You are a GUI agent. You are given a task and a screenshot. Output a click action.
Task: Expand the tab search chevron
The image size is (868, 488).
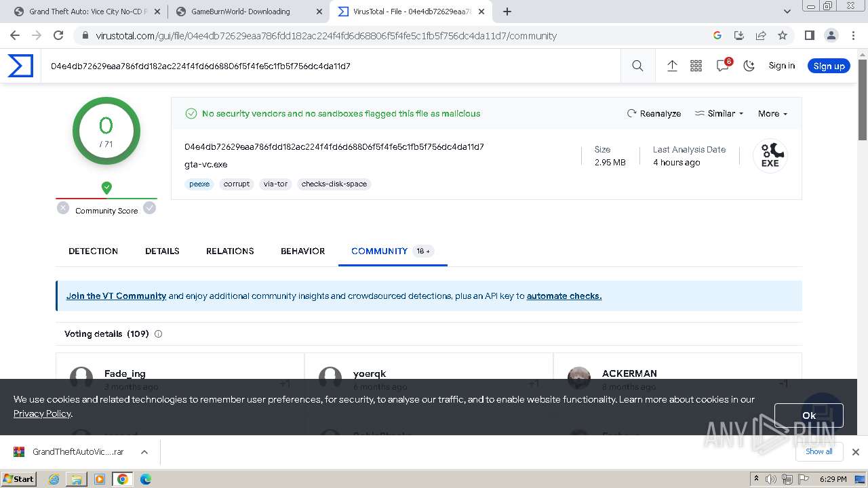tap(787, 12)
